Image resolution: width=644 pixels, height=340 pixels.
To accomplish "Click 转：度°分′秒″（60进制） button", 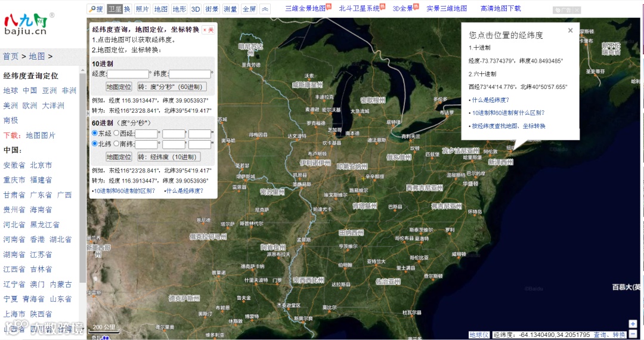I will pyautogui.click(x=172, y=86).
